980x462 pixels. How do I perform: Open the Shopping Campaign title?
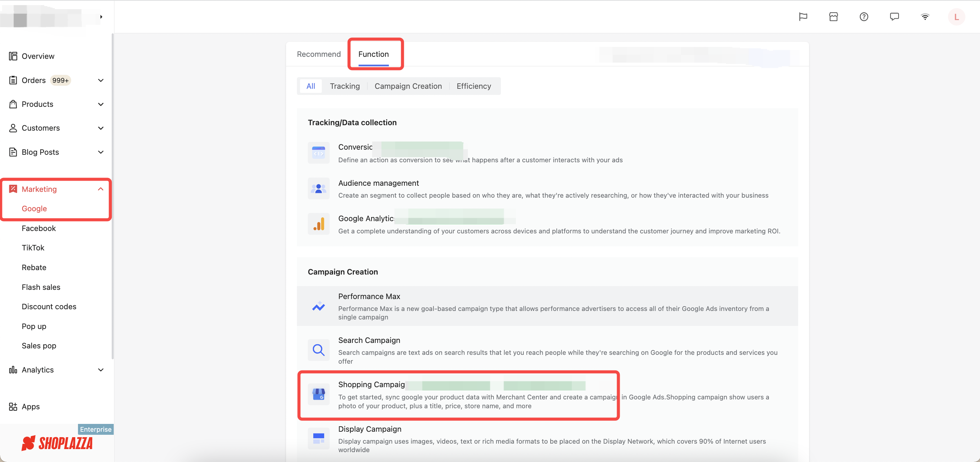pos(371,384)
